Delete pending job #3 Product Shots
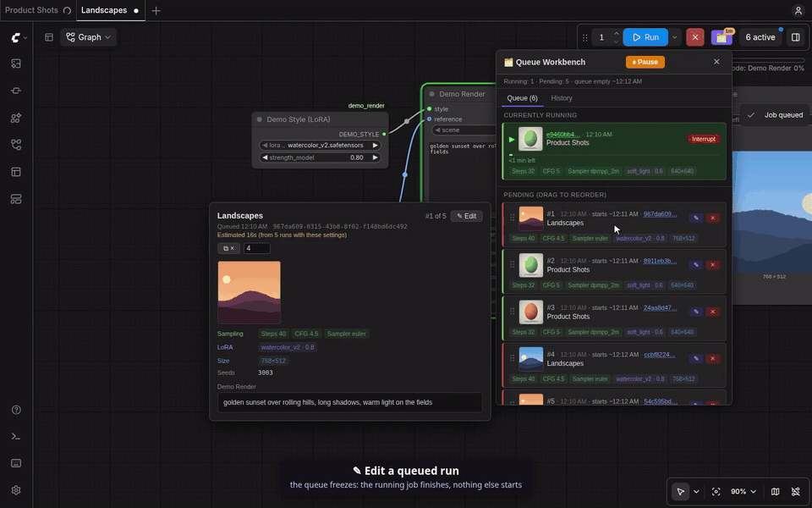The image size is (812, 508). pyautogui.click(x=712, y=312)
